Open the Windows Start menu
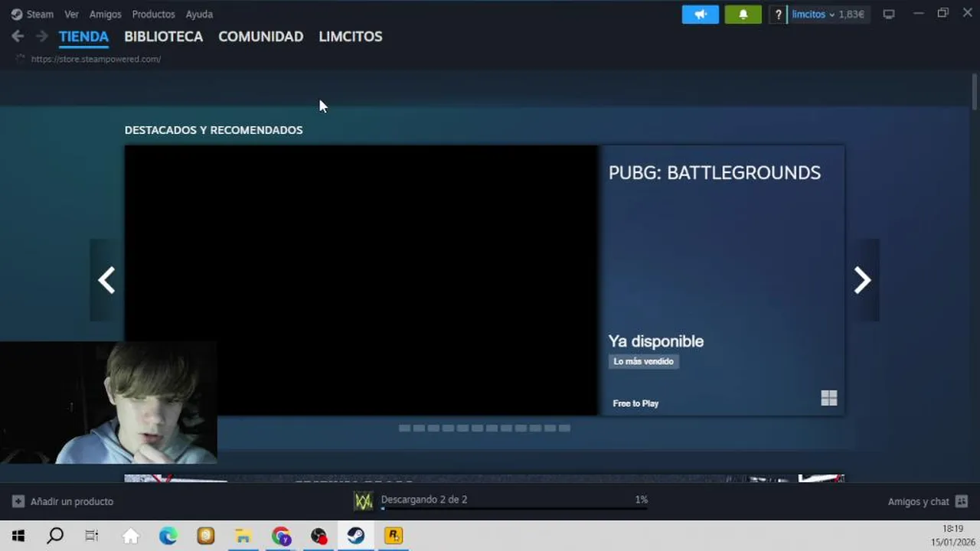Screen dimensions: 980x551 coord(18,536)
